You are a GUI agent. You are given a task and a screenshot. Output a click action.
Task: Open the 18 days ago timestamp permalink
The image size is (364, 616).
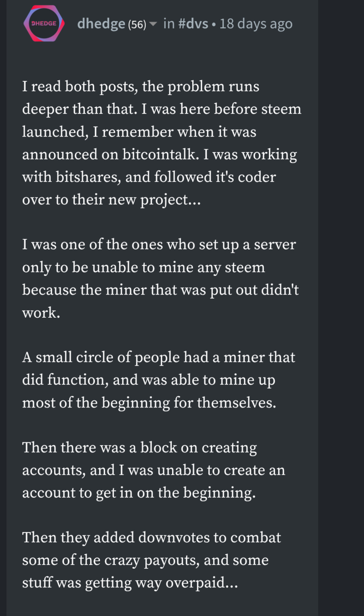point(256,24)
